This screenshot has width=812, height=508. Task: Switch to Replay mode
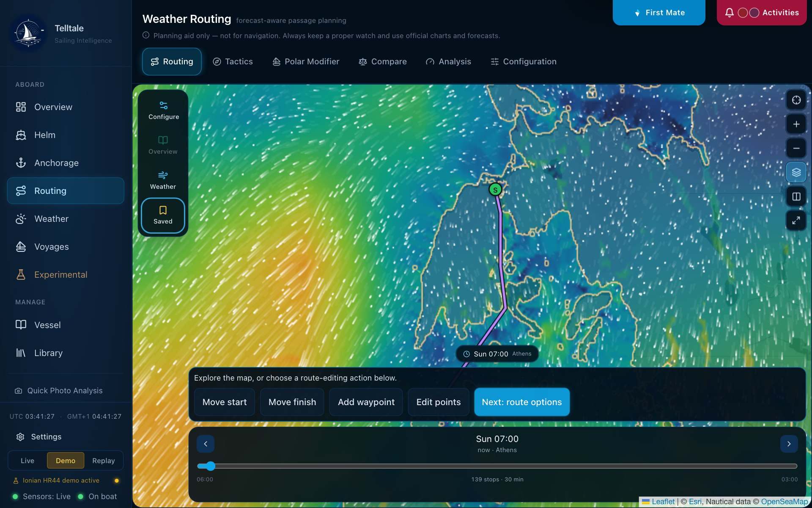coord(104,461)
